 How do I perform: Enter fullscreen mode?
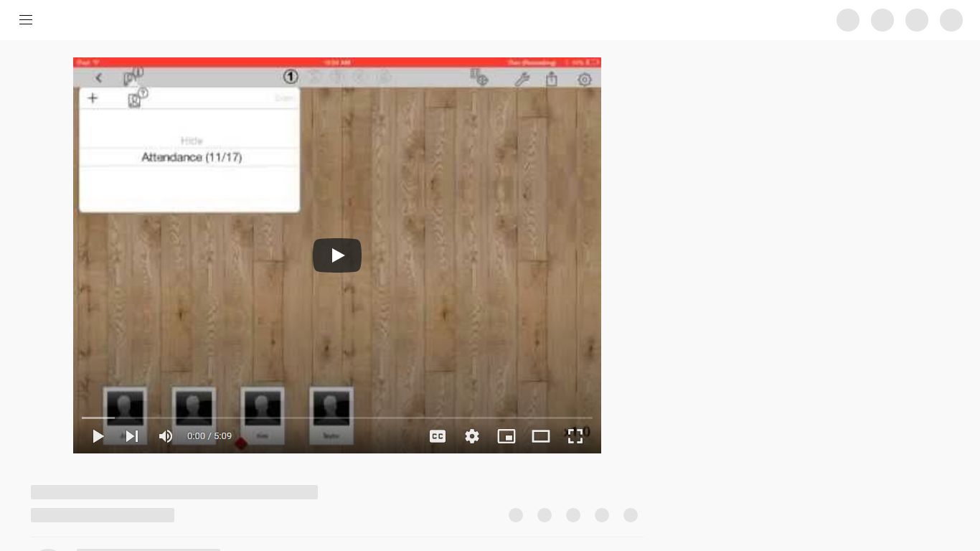(x=575, y=436)
